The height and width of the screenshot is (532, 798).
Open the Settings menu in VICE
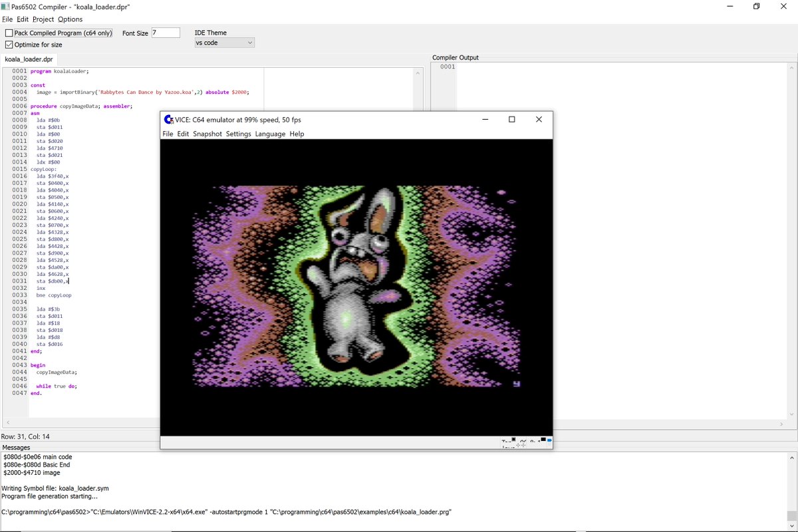tap(238, 134)
